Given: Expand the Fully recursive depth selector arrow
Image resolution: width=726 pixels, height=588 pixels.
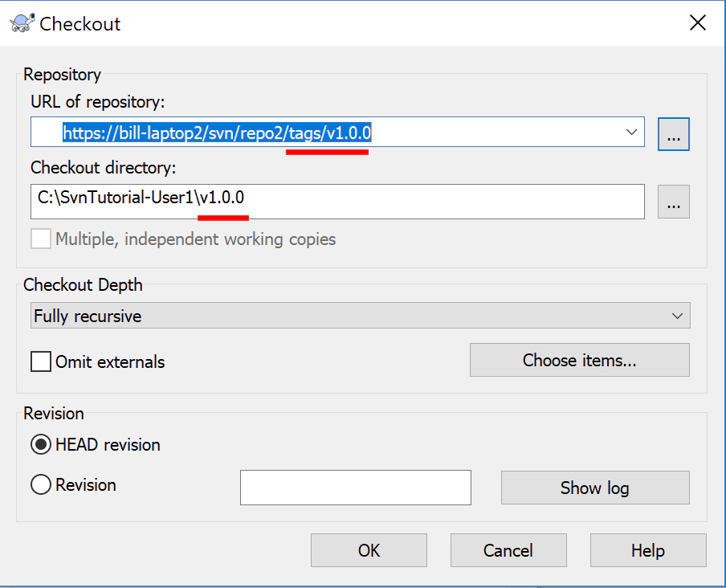Looking at the screenshot, I should click(679, 315).
